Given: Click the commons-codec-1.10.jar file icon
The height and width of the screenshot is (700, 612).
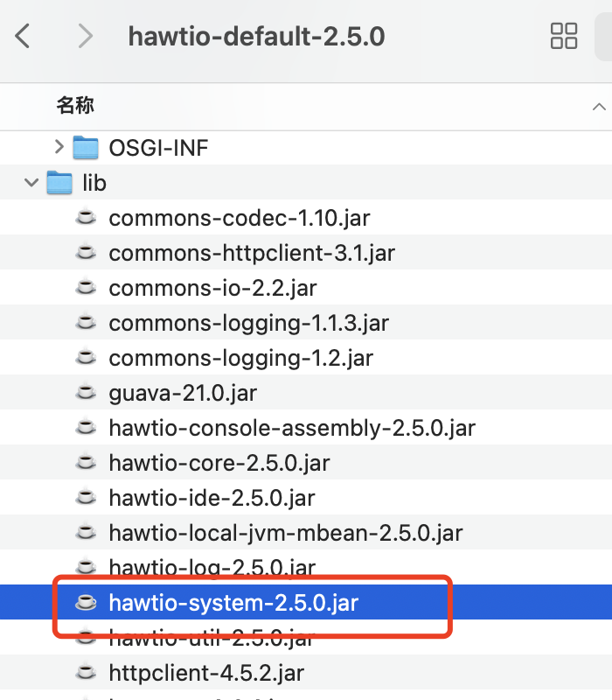Looking at the screenshot, I should click(x=85, y=218).
